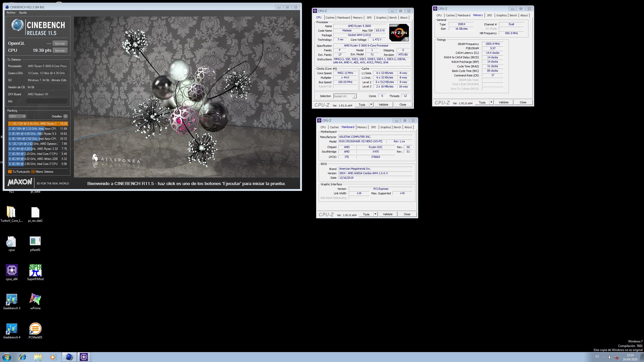
Task: Open Tools dropdown arrow in Memory window
Action: pos(491,102)
